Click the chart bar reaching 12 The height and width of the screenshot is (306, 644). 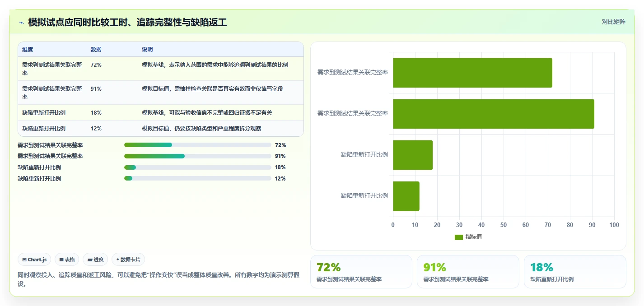[406, 196]
